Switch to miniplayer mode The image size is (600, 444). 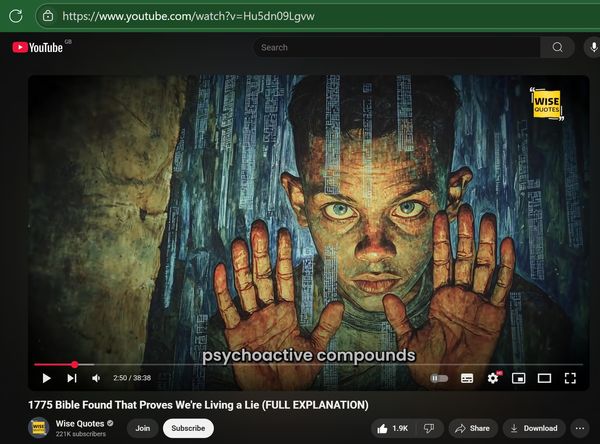(x=518, y=378)
